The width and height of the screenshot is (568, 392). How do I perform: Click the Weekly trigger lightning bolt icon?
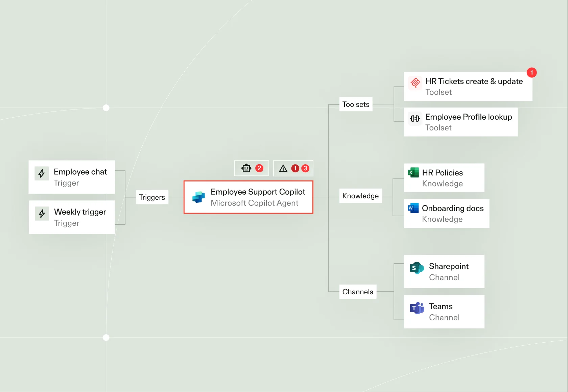click(42, 214)
